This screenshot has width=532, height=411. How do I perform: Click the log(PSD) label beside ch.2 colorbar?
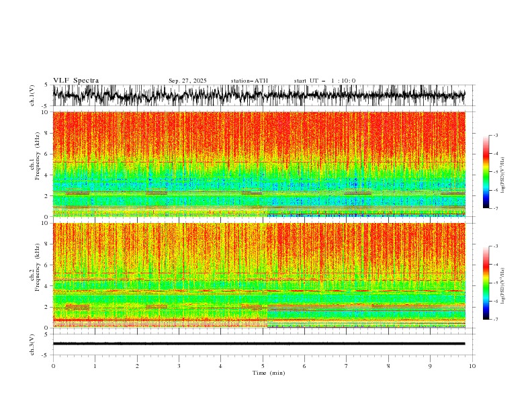click(x=502, y=286)
